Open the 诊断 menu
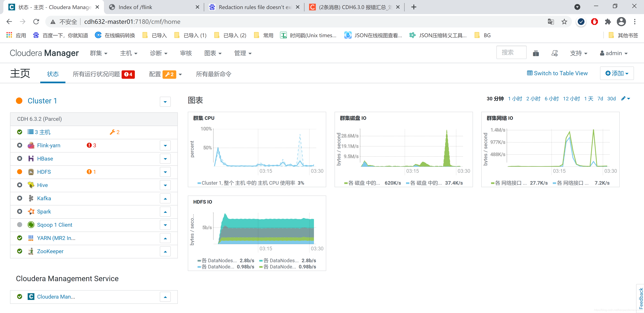This screenshot has width=644, height=313. [159, 53]
